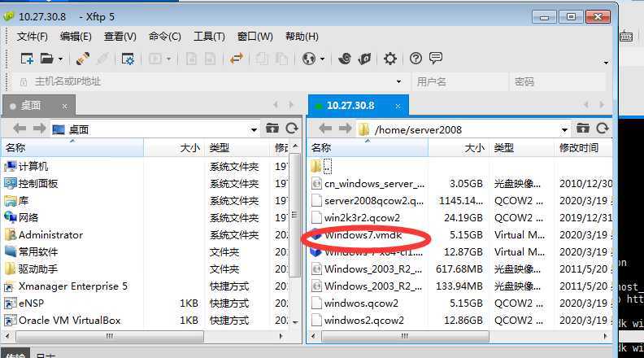Select 计算机 in local list
Screen dimensions: 644x358
point(26,166)
